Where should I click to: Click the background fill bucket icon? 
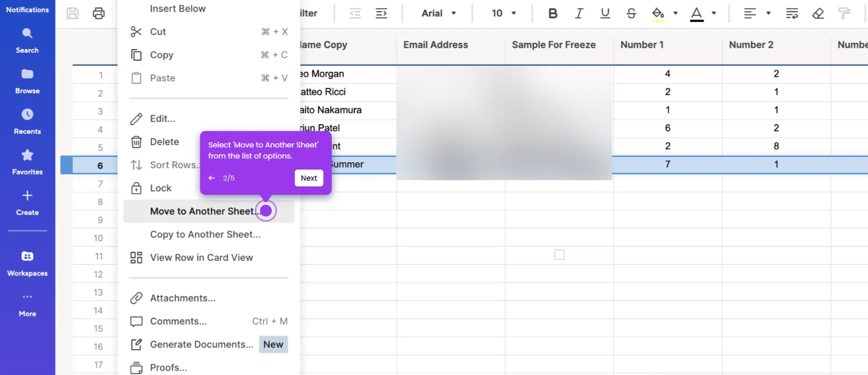[658, 14]
